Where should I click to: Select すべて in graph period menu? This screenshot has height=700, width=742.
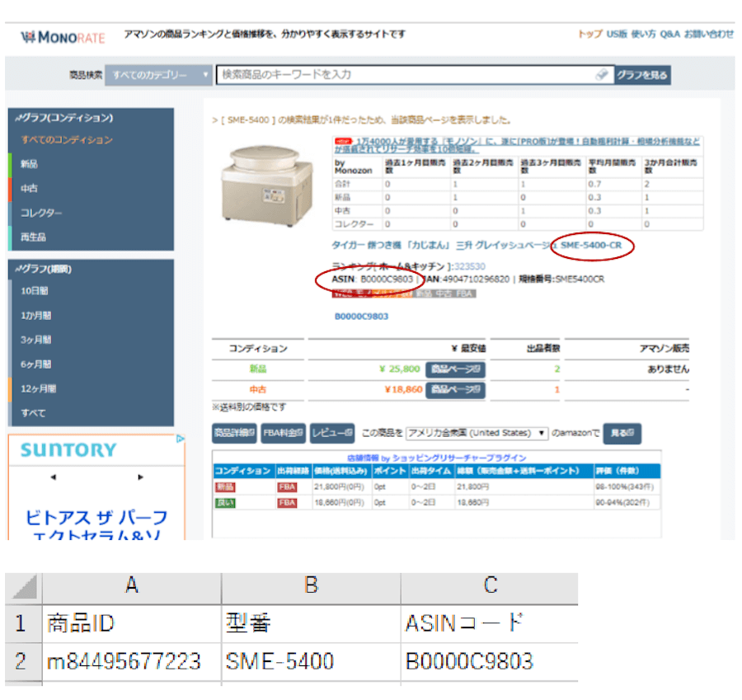pos(33,413)
